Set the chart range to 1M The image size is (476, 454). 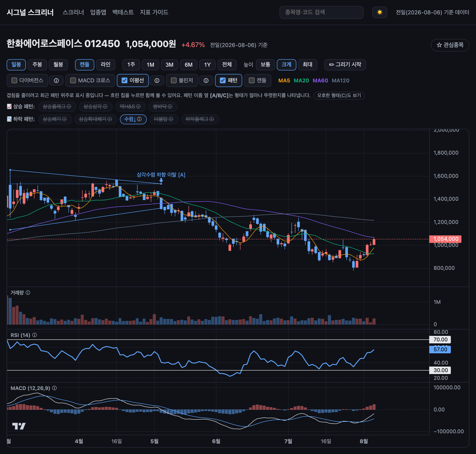pos(150,65)
